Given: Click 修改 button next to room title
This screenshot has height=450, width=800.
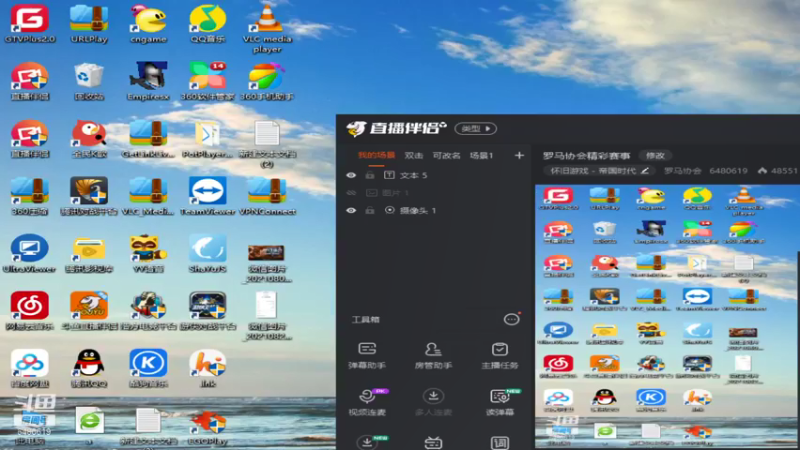Looking at the screenshot, I should pos(655,155).
